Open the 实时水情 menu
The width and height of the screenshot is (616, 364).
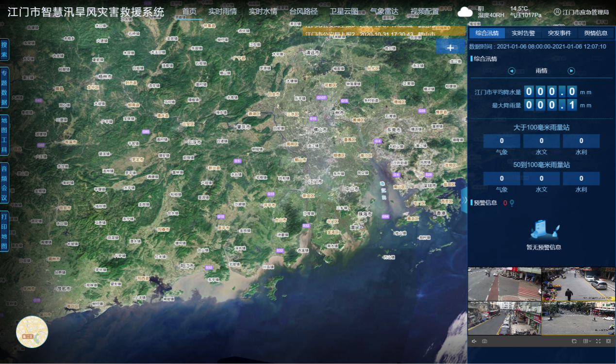coord(263,12)
